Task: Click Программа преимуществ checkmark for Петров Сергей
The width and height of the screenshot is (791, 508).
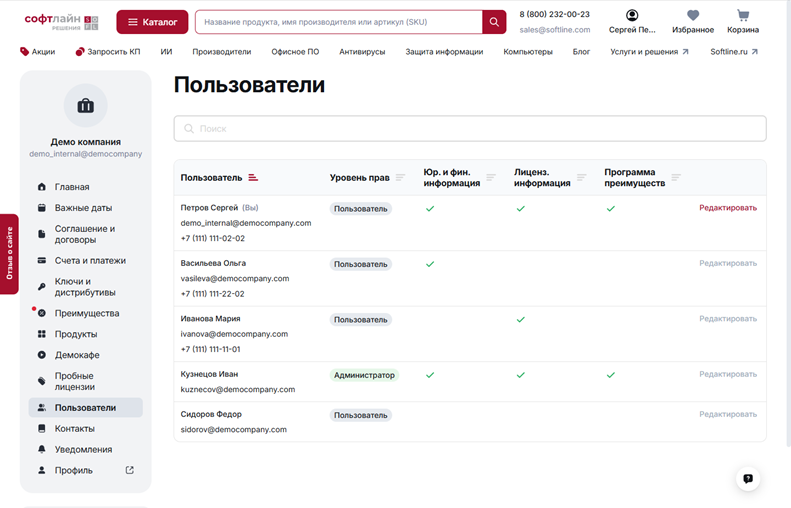Action: pyautogui.click(x=610, y=208)
